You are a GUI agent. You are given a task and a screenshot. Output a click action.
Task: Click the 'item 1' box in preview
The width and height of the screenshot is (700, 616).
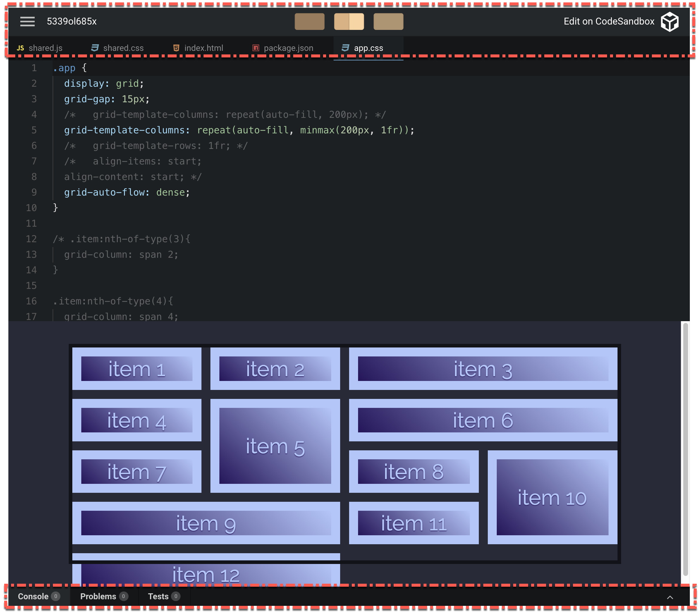click(x=137, y=369)
